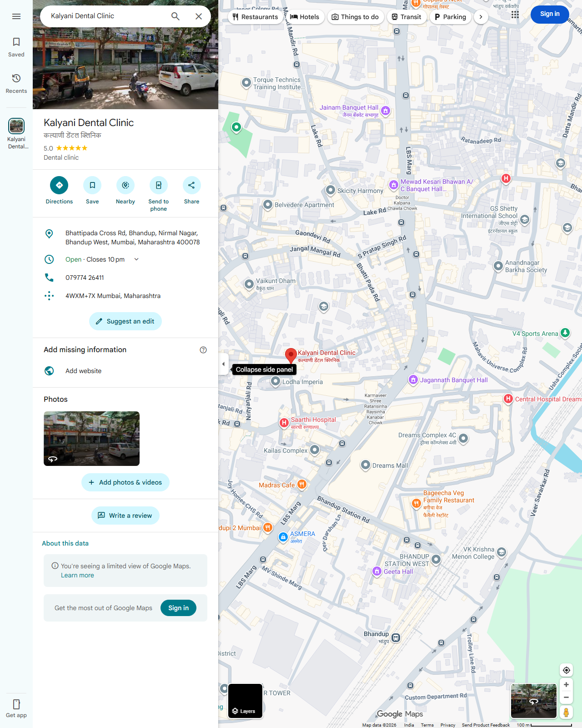This screenshot has height=728, width=582.
Task: Click India region link in footer
Action: point(409,725)
